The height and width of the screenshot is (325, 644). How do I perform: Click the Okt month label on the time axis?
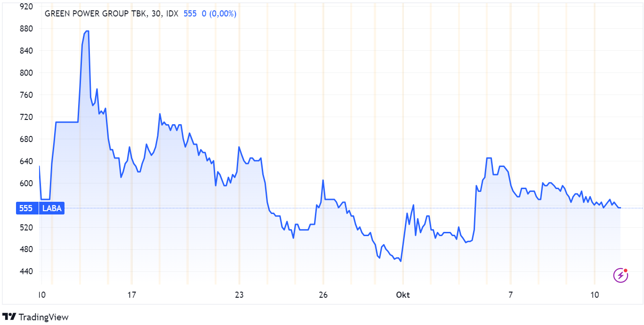tap(403, 295)
